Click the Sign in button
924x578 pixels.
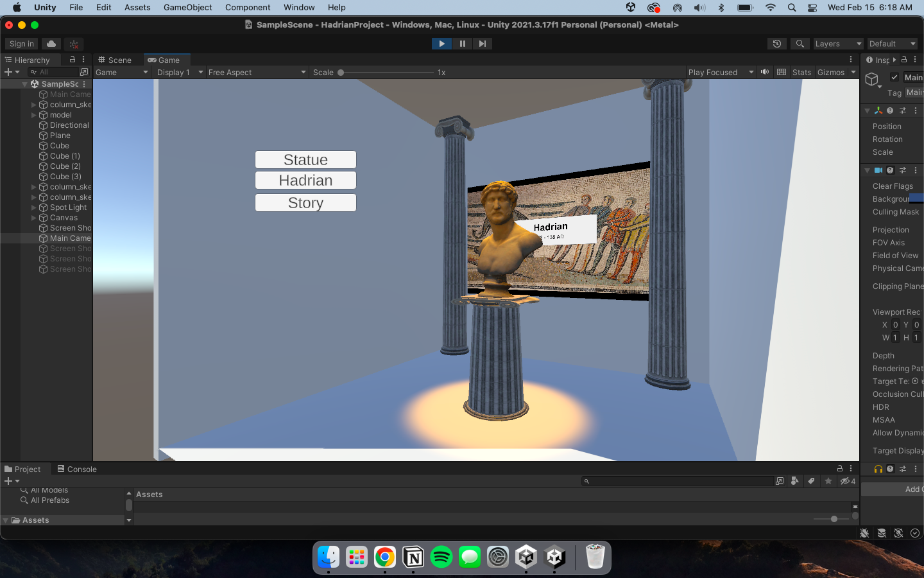coord(22,44)
